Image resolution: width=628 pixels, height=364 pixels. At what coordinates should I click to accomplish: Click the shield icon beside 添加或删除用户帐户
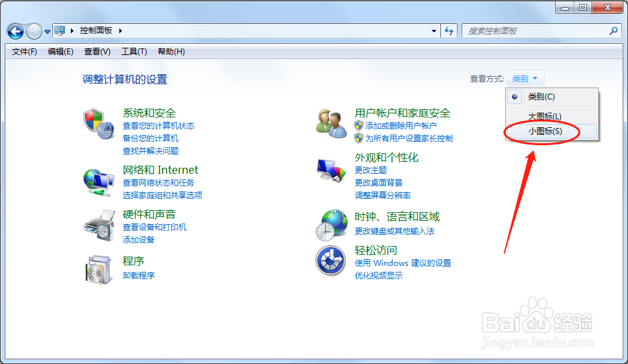[x=359, y=126]
